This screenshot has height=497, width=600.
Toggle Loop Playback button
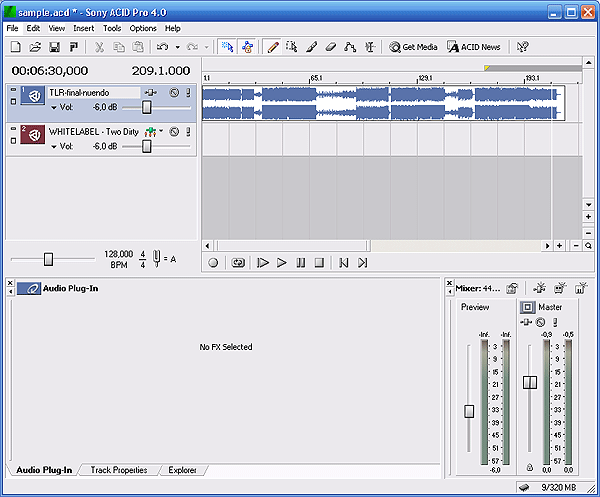click(238, 263)
